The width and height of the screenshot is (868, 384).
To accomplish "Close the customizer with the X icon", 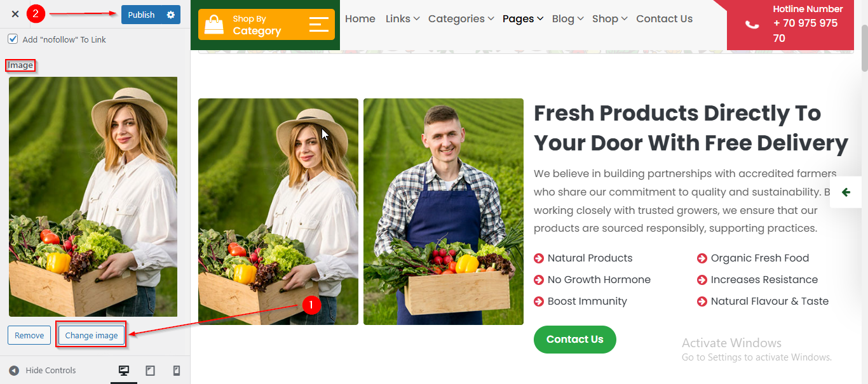I will (15, 14).
